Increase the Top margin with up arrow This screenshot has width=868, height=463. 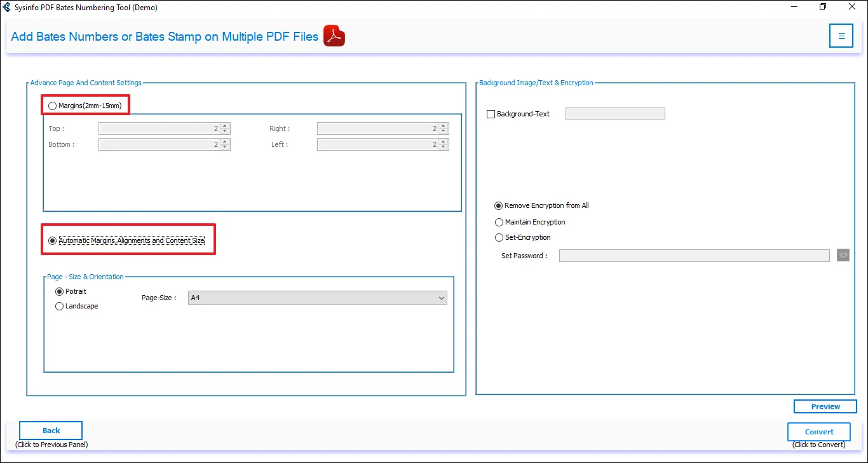226,126
